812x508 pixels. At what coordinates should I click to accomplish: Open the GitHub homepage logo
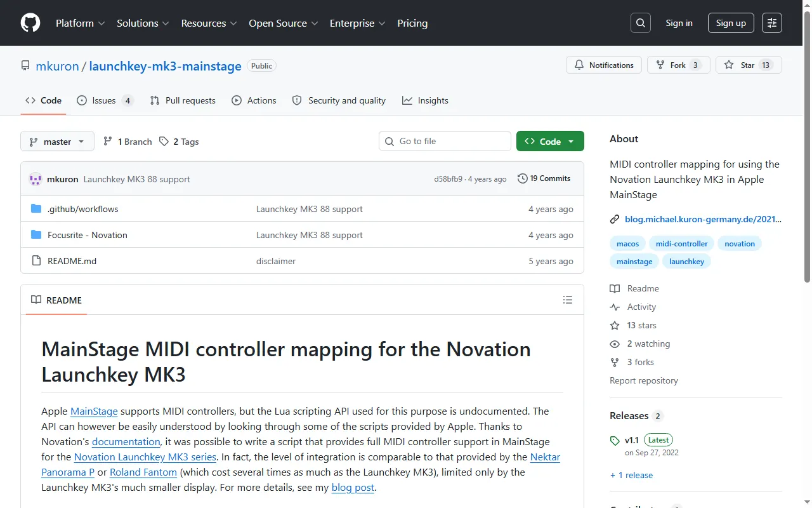coord(30,23)
